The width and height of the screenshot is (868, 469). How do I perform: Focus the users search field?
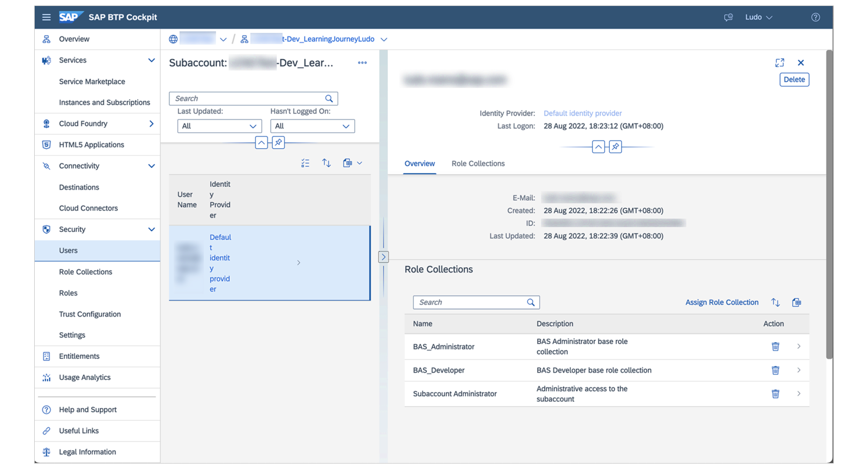[253, 99]
